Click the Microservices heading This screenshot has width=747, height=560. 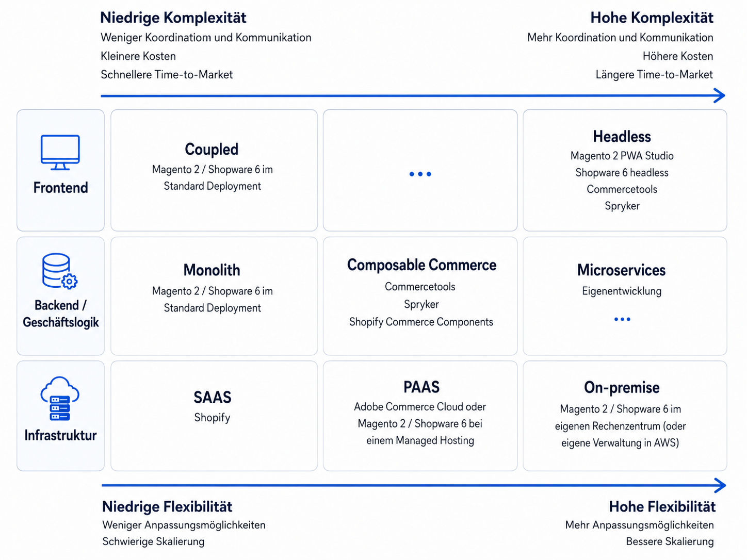click(x=622, y=270)
